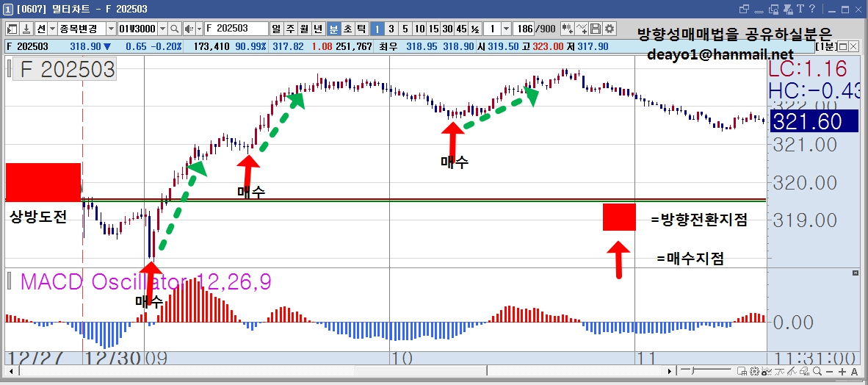Open help via the question mark icon
This screenshot has width=868, height=385.
click(812, 9)
